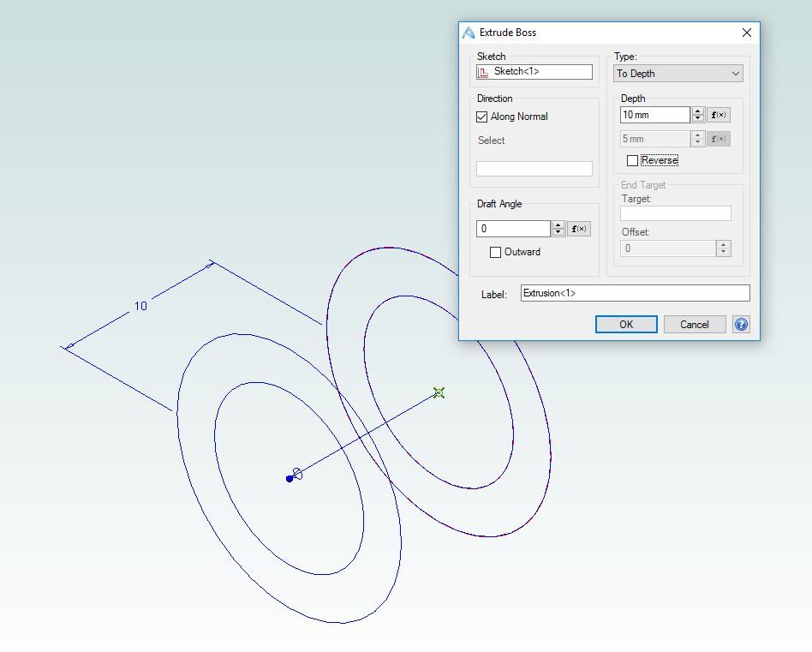Click the sketch icon in the Sketch field

483,73
